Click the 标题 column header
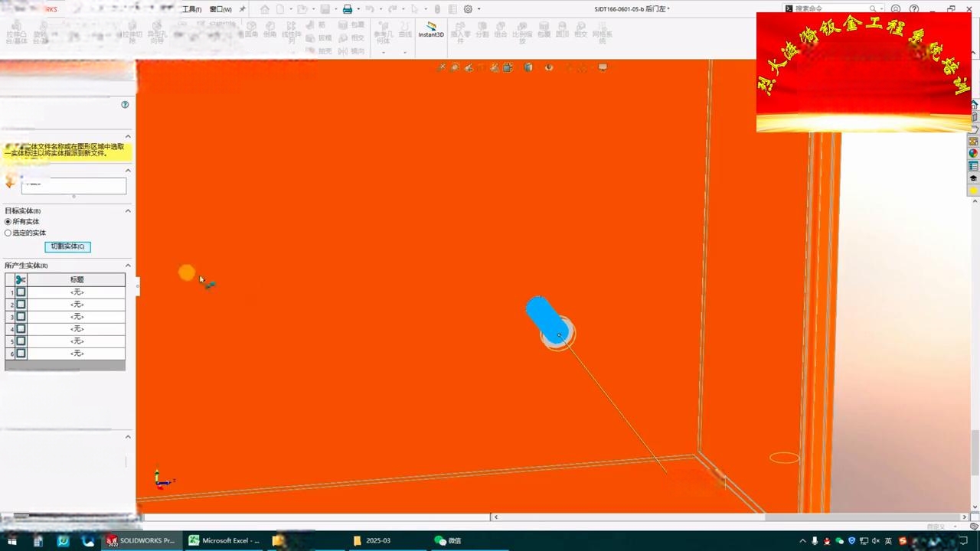Viewport: 980px width, 551px height. (x=77, y=280)
